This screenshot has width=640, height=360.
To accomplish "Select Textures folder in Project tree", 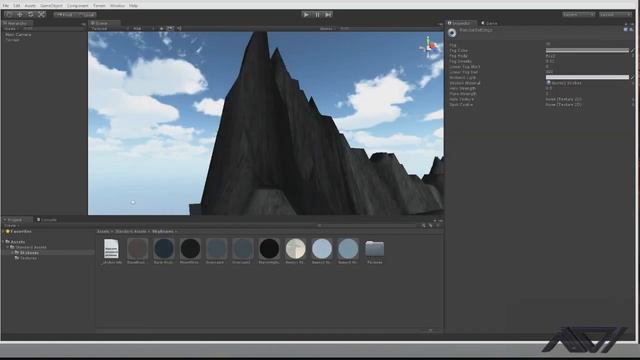I will [x=26, y=258].
